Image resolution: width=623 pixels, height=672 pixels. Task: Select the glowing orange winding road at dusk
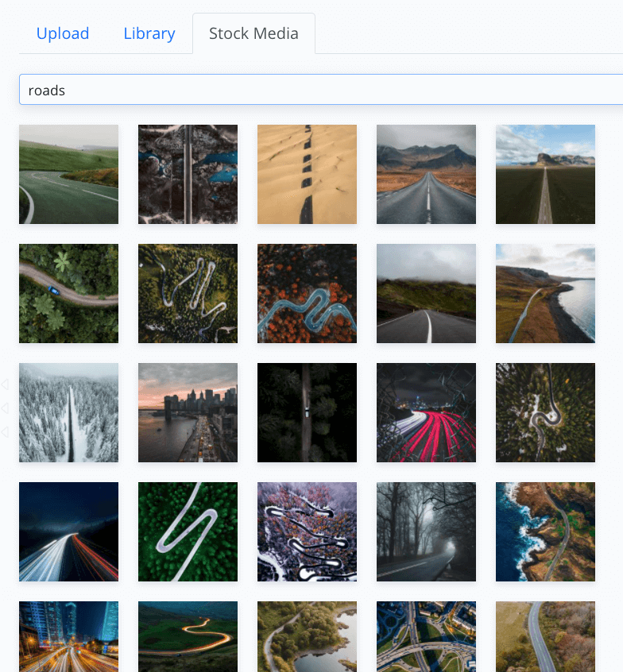[188, 637]
